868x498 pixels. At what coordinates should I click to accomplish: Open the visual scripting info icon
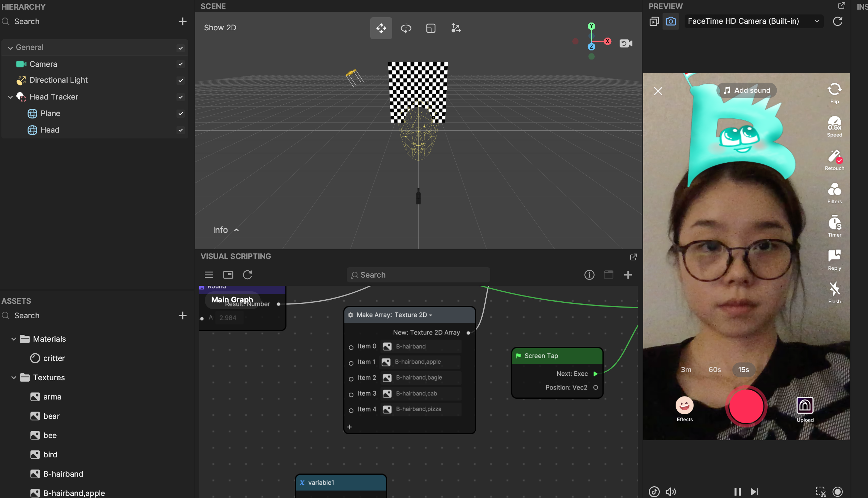(589, 275)
